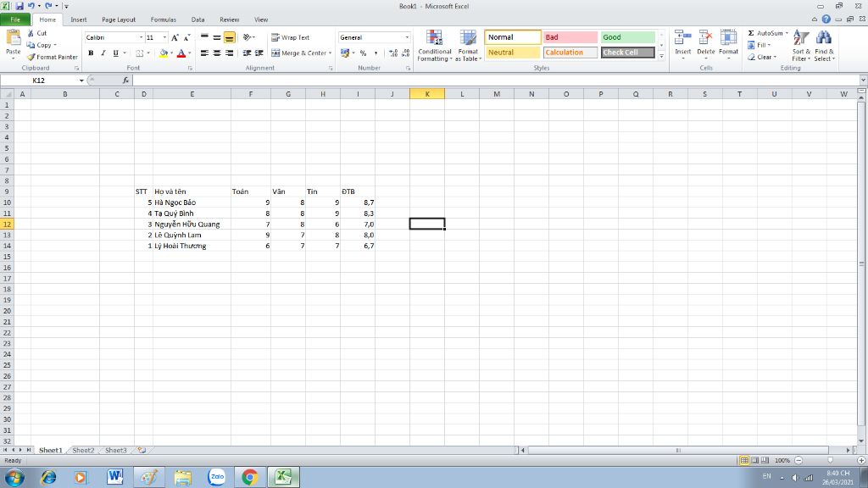Click the Format Painter brush

[31, 57]
